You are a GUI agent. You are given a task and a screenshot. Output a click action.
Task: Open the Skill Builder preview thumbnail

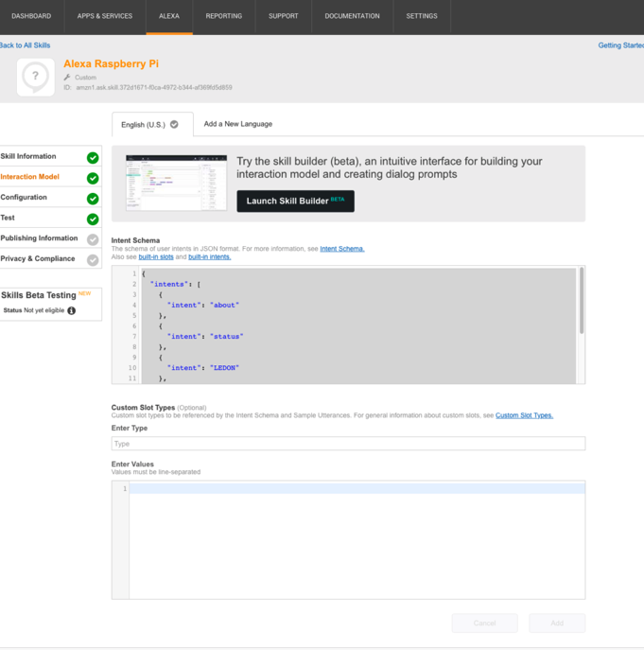click(176, 183)
